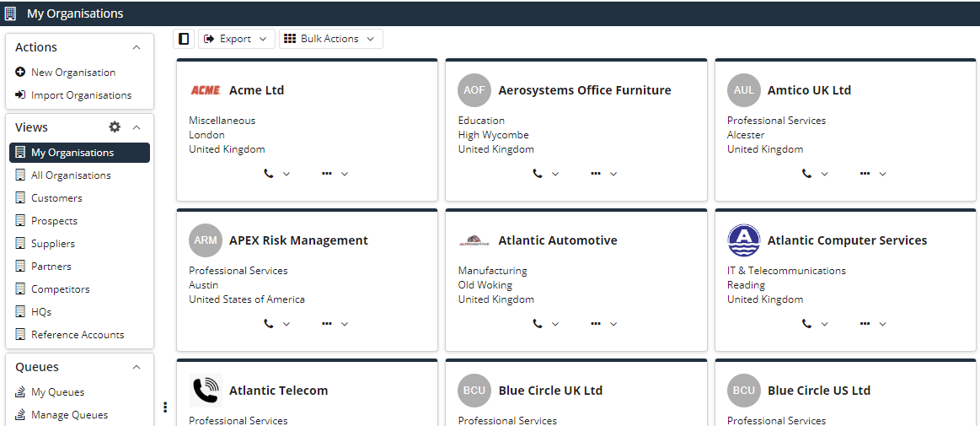This screenshot has height=426, width=980.
Task: Click phone icon on Aerosystems Office Furniture
Action: [x=538, y=173]
